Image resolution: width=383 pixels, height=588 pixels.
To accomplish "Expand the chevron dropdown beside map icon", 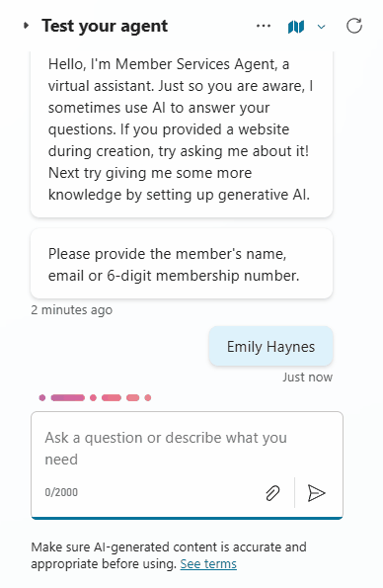I will 321,27.
